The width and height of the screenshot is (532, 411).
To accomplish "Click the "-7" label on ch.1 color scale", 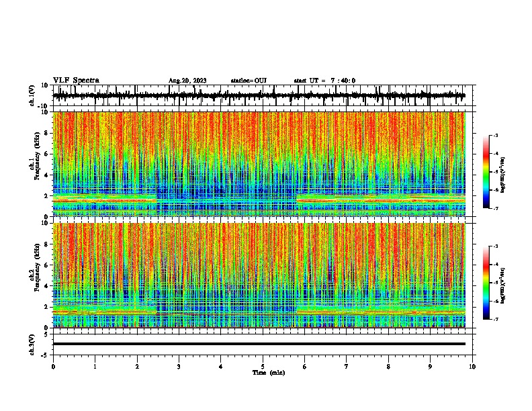I will click(x=496, y=208).
